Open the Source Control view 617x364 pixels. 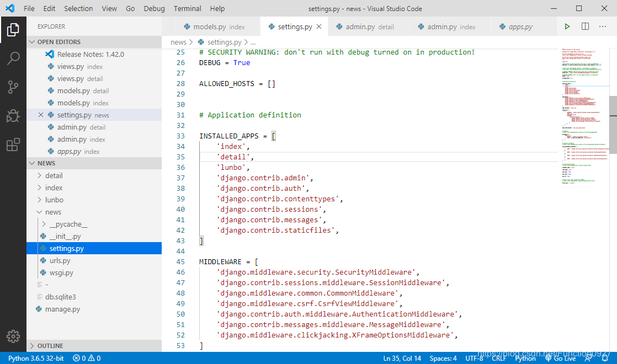tap(13, 87)
